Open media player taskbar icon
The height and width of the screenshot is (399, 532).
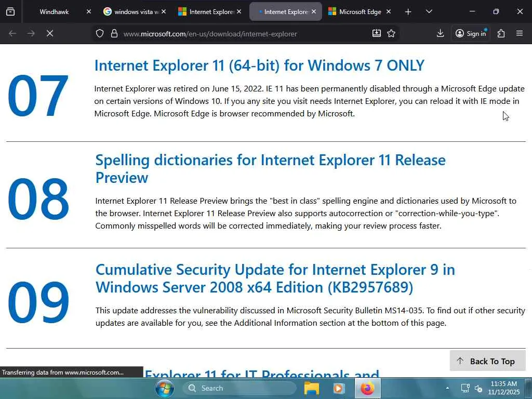coord(339,388)
